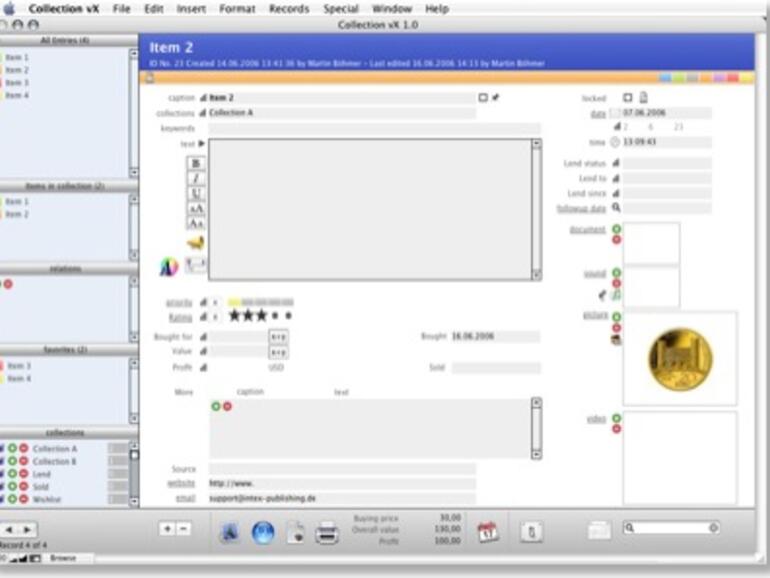This screenshot has height=578, width=770.
Task: Click the red button in relations panel
Action: [x=8, y=284]
